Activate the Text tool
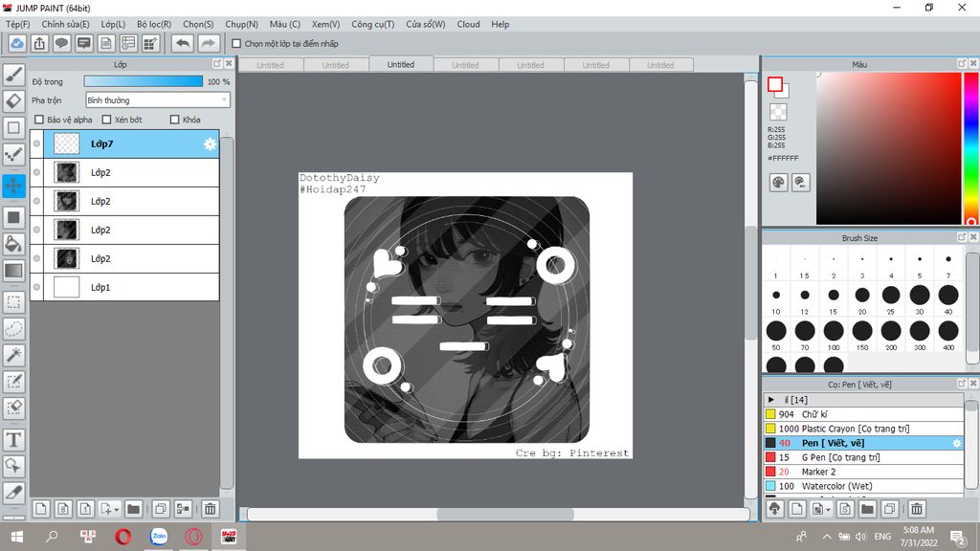Viewport: 980px width, 551px height. point(13,440)
